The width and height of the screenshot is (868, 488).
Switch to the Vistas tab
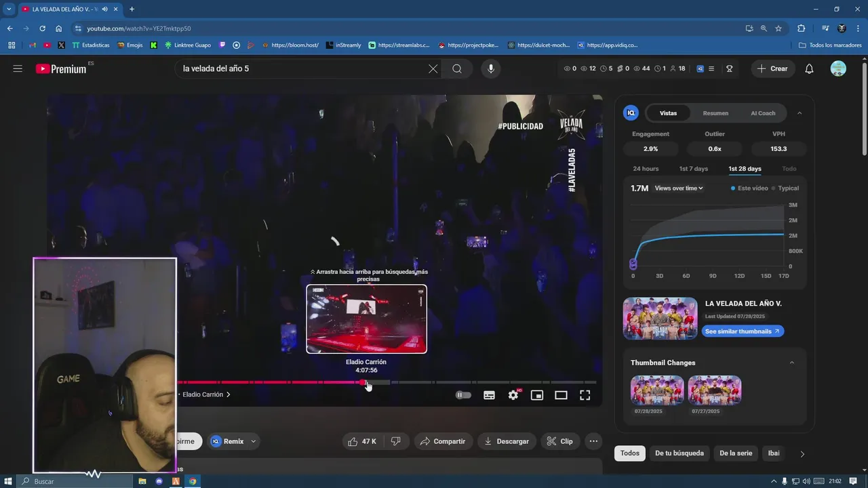(x=668, y=113)
